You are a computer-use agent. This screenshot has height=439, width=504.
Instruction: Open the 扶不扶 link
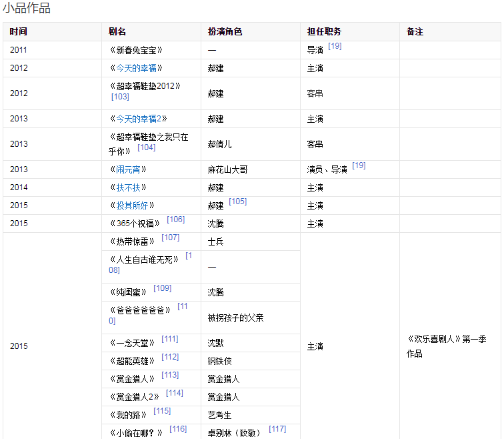click(x=128, y=187)
